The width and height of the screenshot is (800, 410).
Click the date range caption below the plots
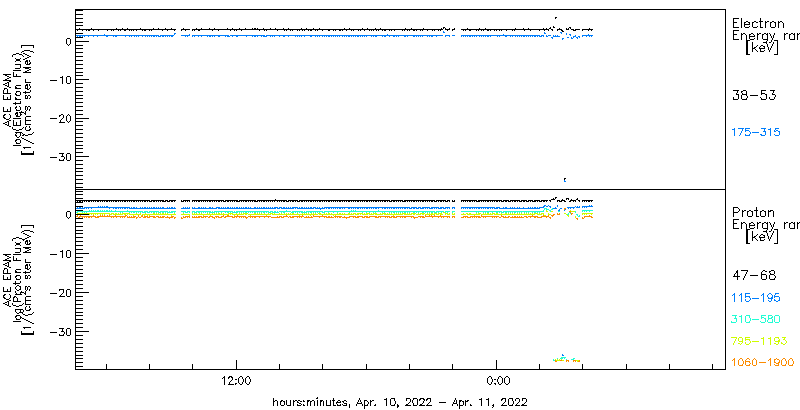click(400, 401)
